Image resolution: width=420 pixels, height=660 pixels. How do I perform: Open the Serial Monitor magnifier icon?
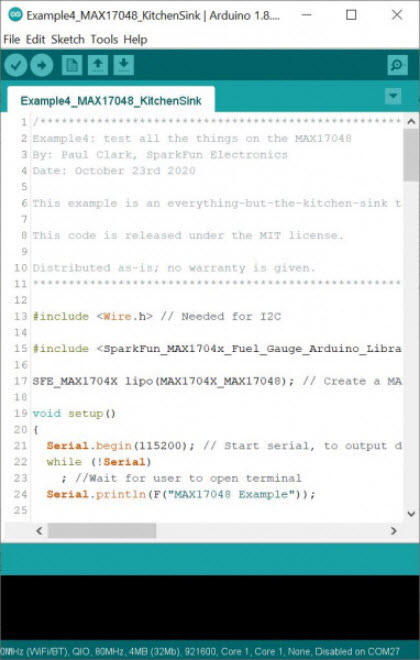(x=397, y=65)
